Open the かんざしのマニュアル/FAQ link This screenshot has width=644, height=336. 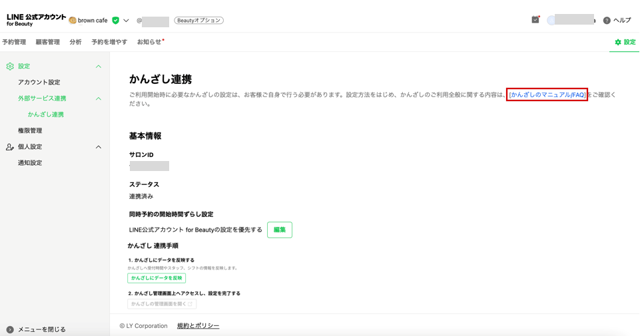coord(547,94)
